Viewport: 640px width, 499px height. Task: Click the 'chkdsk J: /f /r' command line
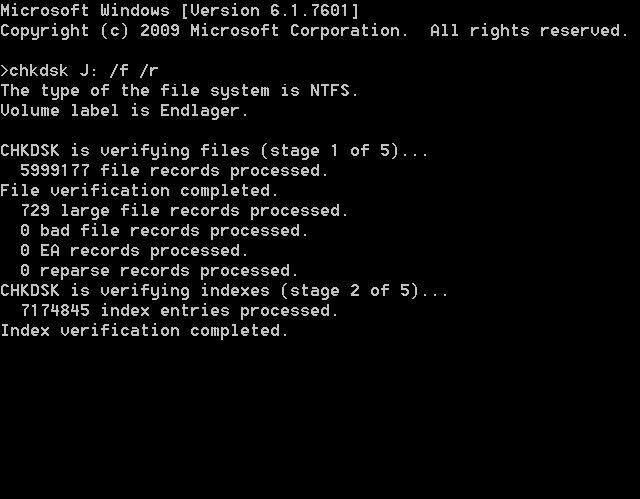pyautogui.click(x=79, y=71)
